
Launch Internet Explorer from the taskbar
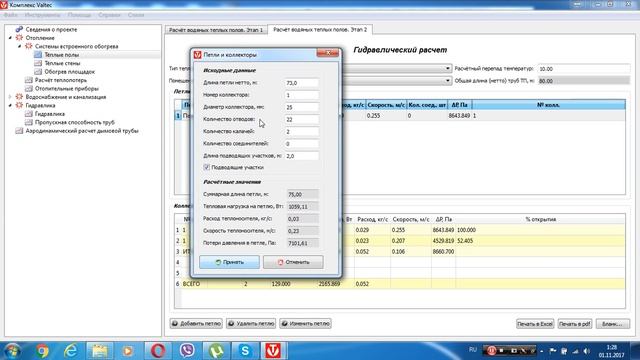(71, 351)
